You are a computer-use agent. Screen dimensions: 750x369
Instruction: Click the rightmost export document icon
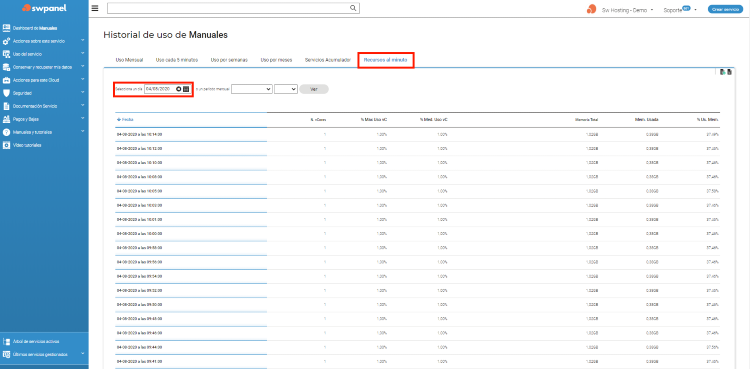[729, 72]
